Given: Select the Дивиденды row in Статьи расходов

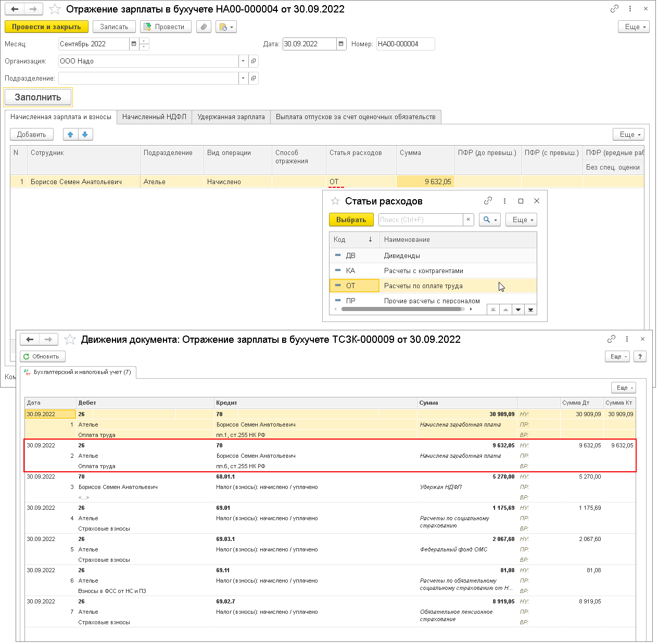Looking at the screenshot, I should 433,255.
